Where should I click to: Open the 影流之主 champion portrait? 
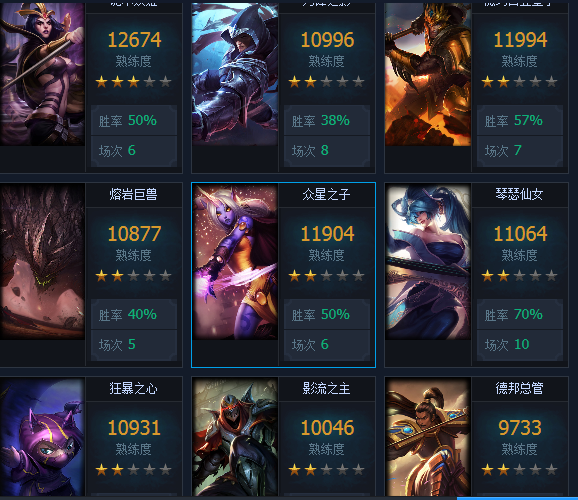235,437
